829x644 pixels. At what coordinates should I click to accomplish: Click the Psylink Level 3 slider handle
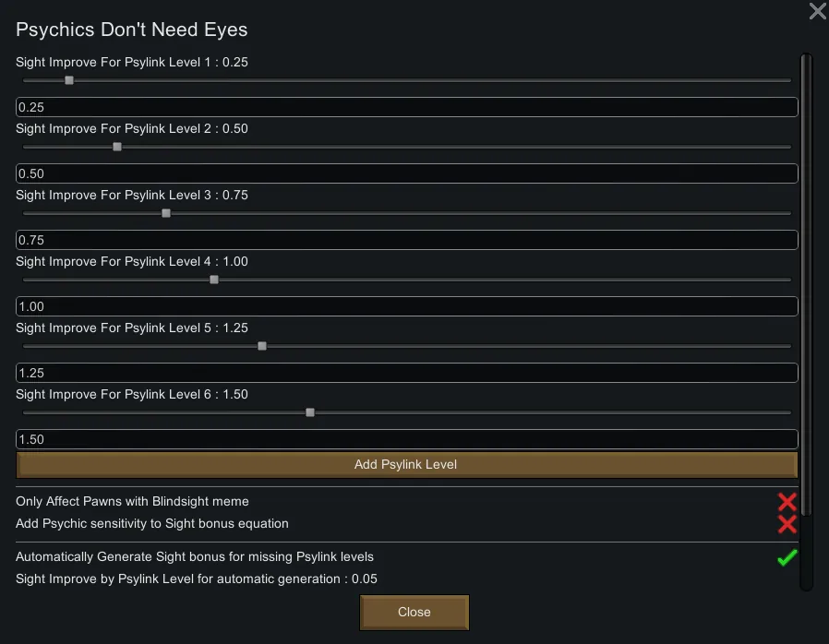point(166,213)
